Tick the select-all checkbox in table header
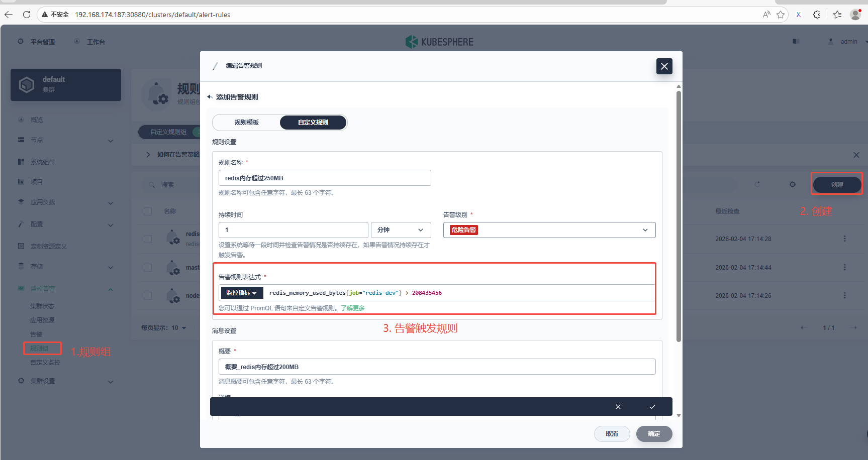 point(148,211)
